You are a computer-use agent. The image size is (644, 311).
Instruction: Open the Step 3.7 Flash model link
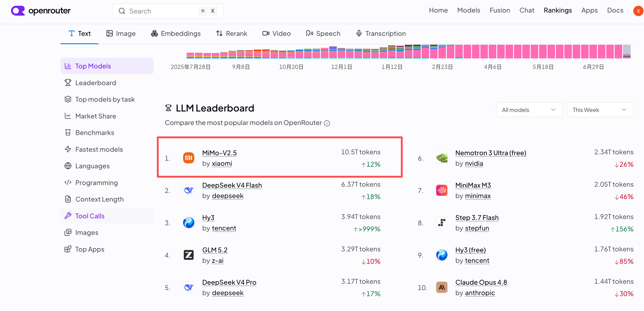coord(477,218)
